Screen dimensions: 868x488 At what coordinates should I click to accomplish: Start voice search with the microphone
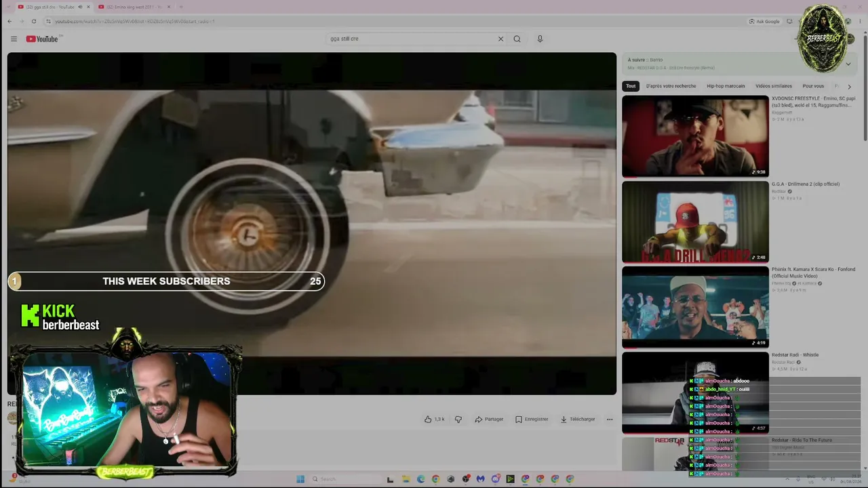tap(540, 39)
